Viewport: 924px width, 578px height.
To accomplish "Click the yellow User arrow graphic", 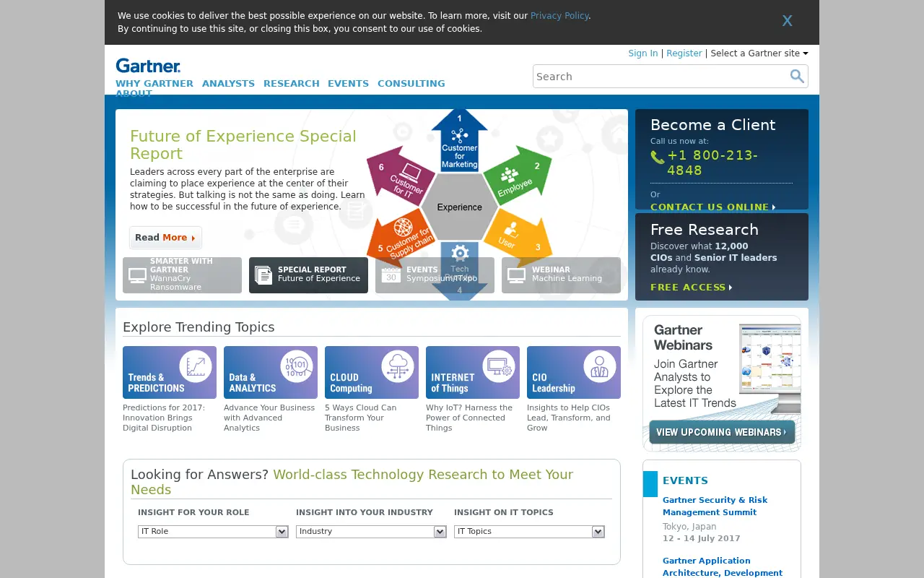I will (518, 238).
